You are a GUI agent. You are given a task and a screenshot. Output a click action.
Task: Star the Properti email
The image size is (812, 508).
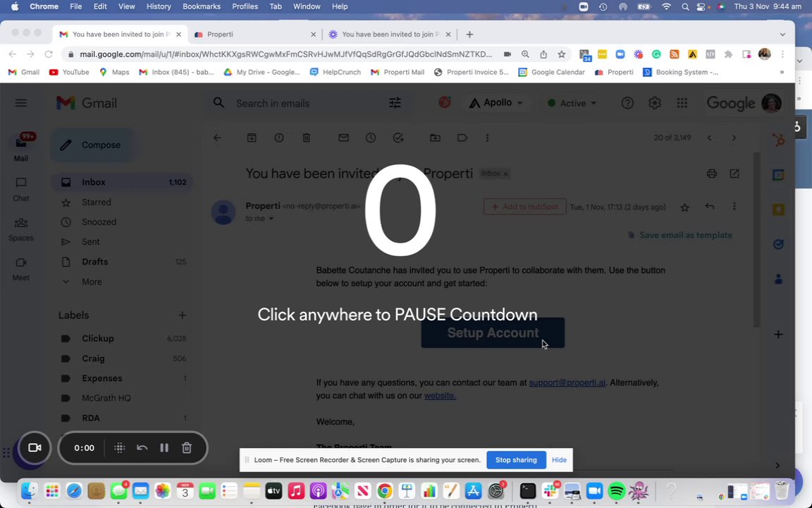click(684, 207)
